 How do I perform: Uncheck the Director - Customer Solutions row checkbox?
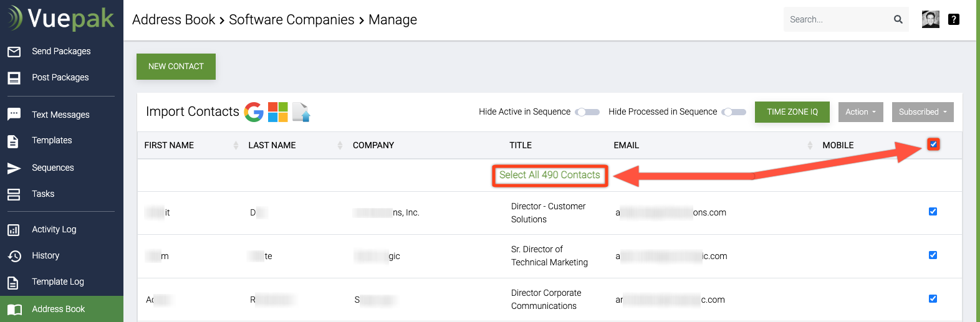click(x=933, y=212)
